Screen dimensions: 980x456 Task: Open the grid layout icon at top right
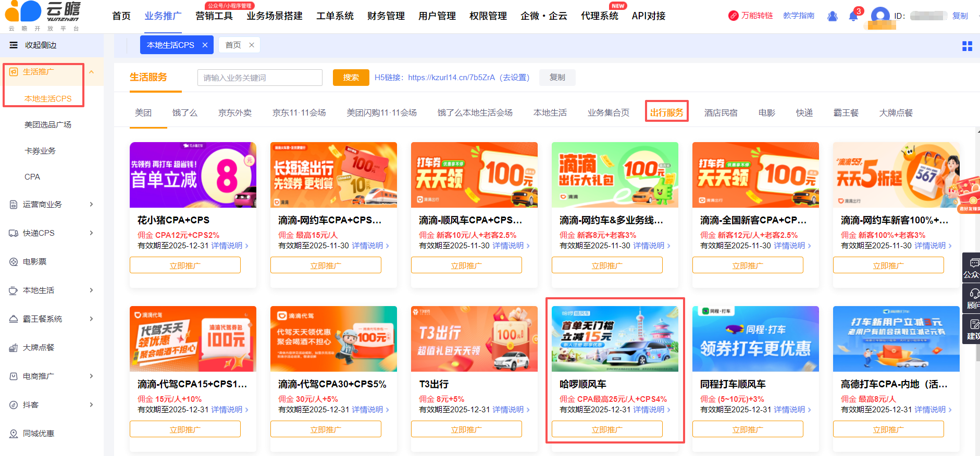pos(967,46)
